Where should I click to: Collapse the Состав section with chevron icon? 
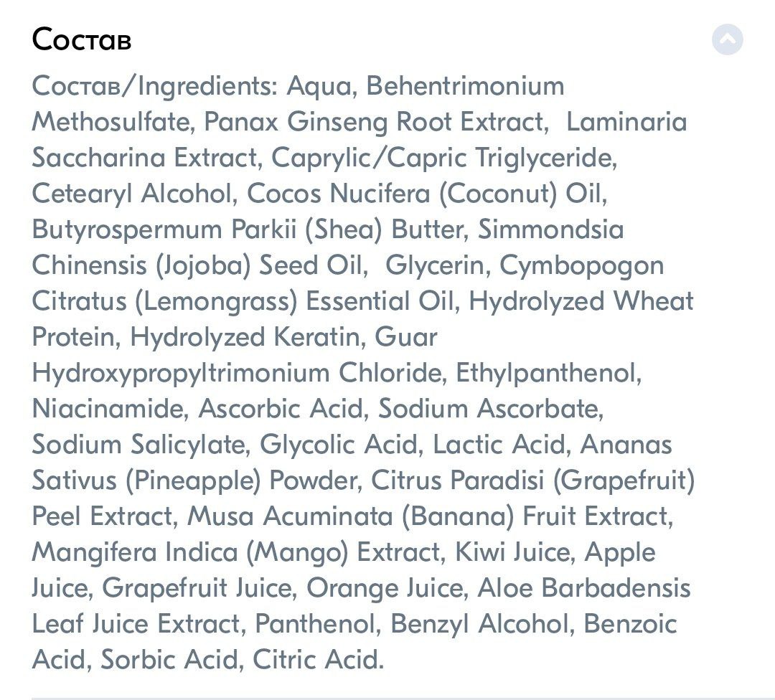(727, 39)
